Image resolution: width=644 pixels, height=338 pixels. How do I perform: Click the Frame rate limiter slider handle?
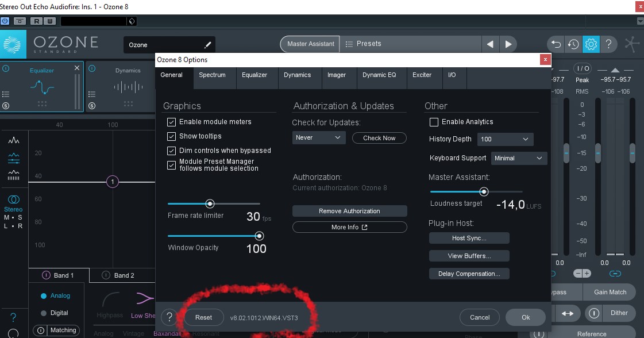click(x=210, y=203)
